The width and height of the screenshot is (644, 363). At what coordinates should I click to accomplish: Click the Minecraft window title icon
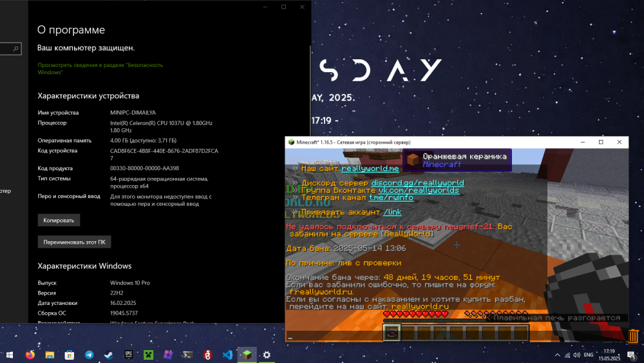click(291, 142)
